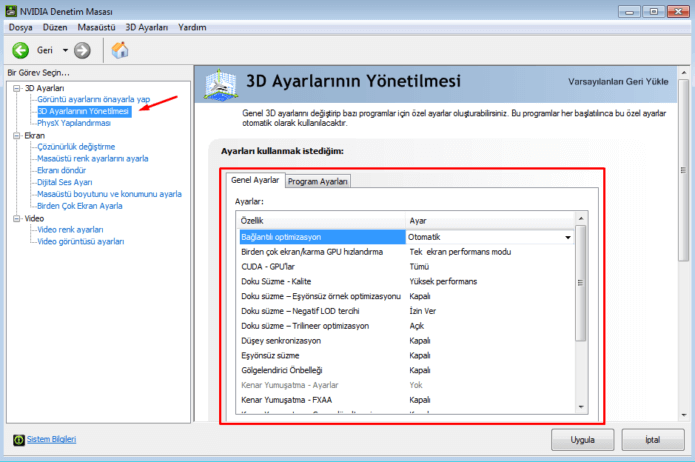Click the Tek ekran performans modu value
The width and height of the screenshot is (695, 462).
(x=460, y=252)
